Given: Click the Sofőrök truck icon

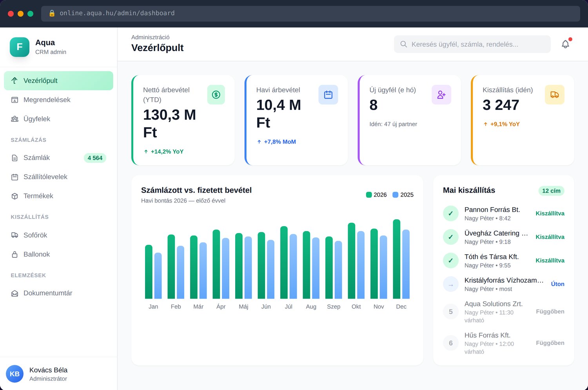Looking at the screenshot, I should (x=15, y=235).
